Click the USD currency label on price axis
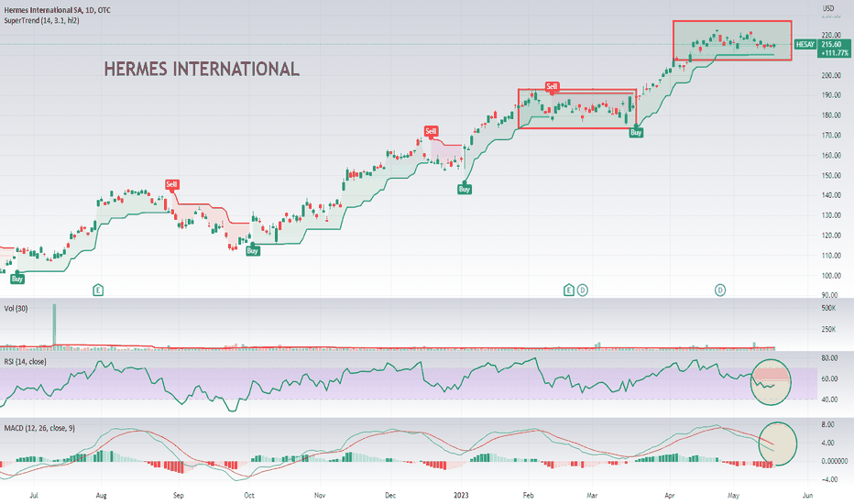The width and height of the screenshot is (854, 504). click(827, 8)
